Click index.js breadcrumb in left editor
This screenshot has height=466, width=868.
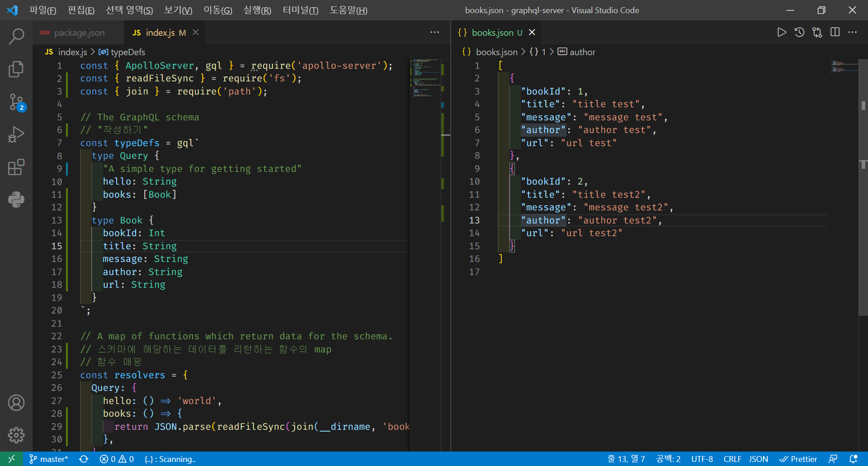point(66,52)
